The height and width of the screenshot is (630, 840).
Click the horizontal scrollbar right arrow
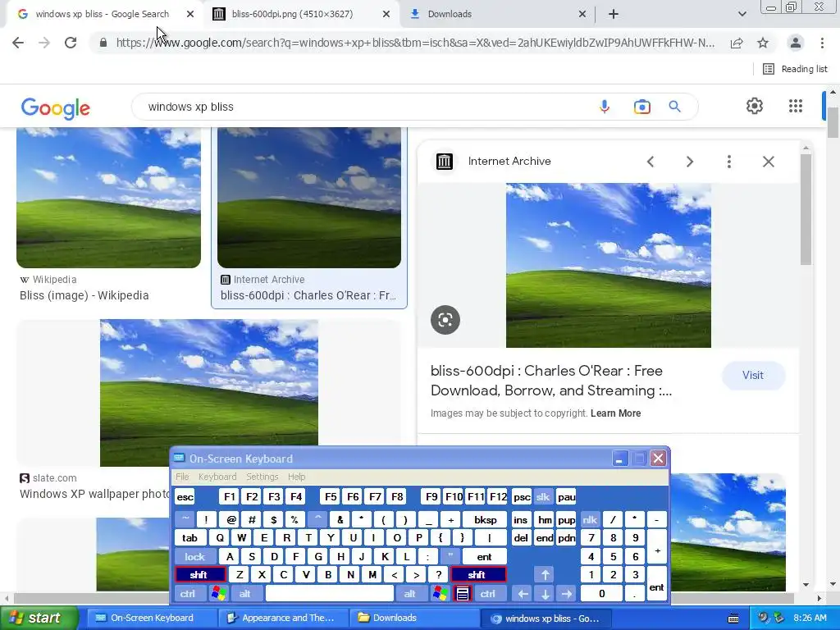pyautogui.click(x=819, y=597)
